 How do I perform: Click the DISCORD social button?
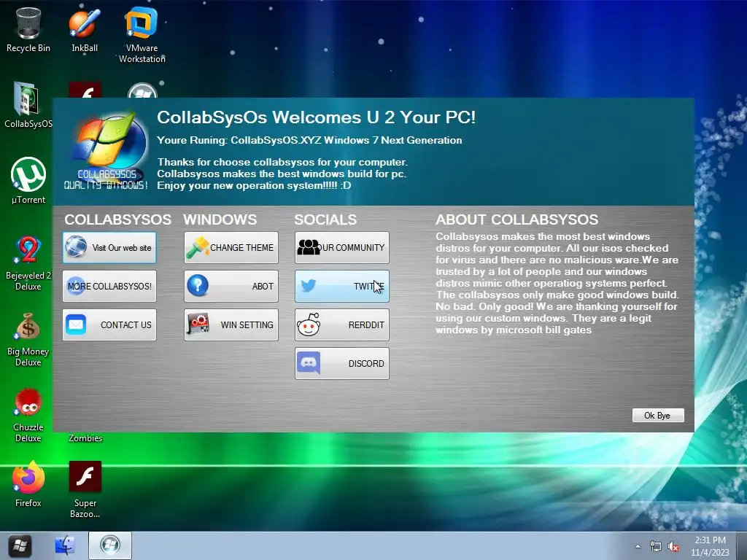342,363
